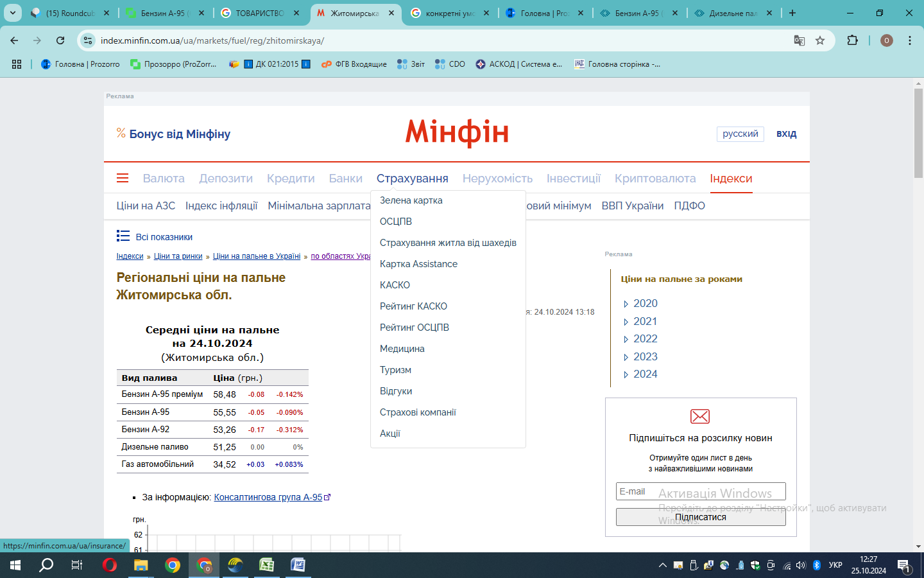The width and height of the screenshot is (924, 578).
Task: Open the Chrome profile avatar
Action: point(887,40)
